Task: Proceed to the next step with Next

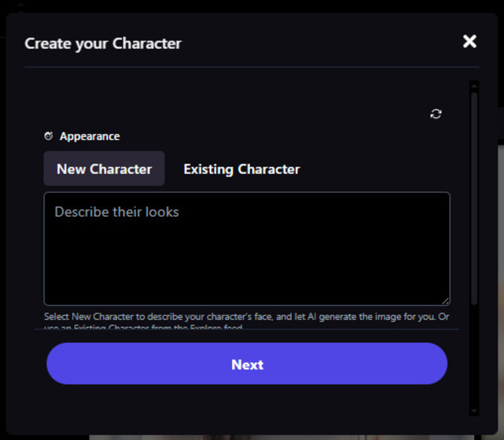Action: coord(247,364)
